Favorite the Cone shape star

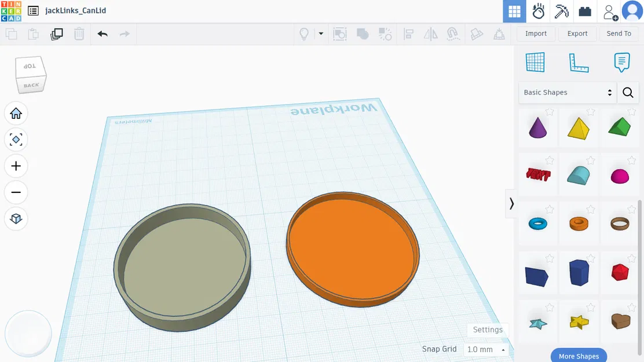coord(550,112)
